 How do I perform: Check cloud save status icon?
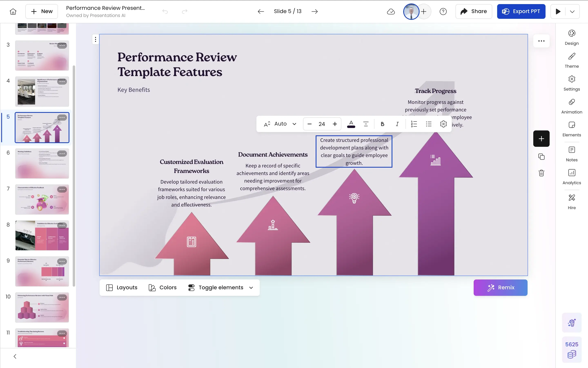coord(391,11)
